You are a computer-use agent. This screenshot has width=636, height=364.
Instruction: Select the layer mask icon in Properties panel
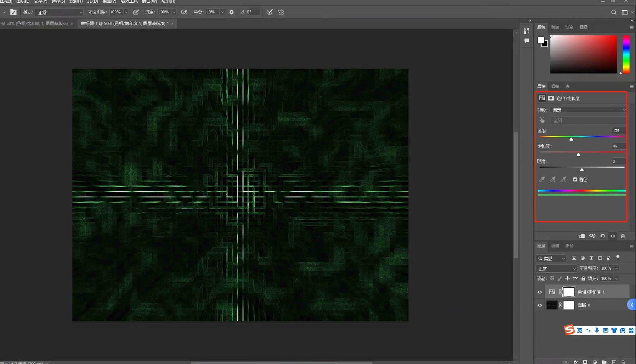(551, 98)
